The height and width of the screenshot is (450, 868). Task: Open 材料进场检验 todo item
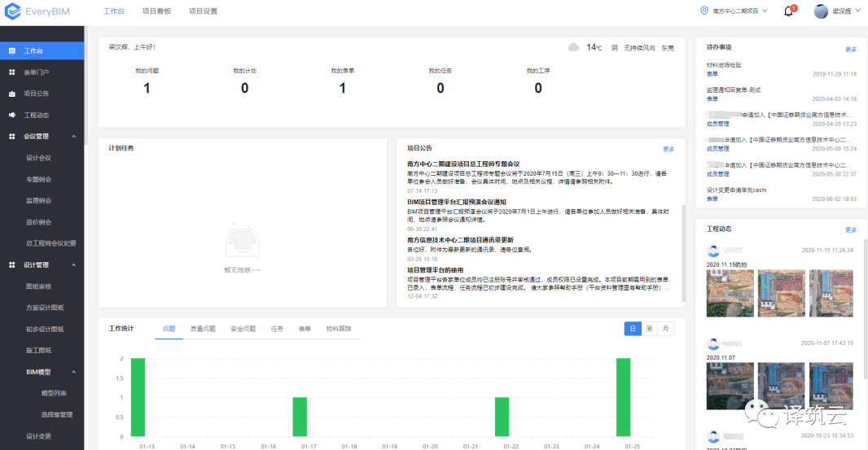724,65
